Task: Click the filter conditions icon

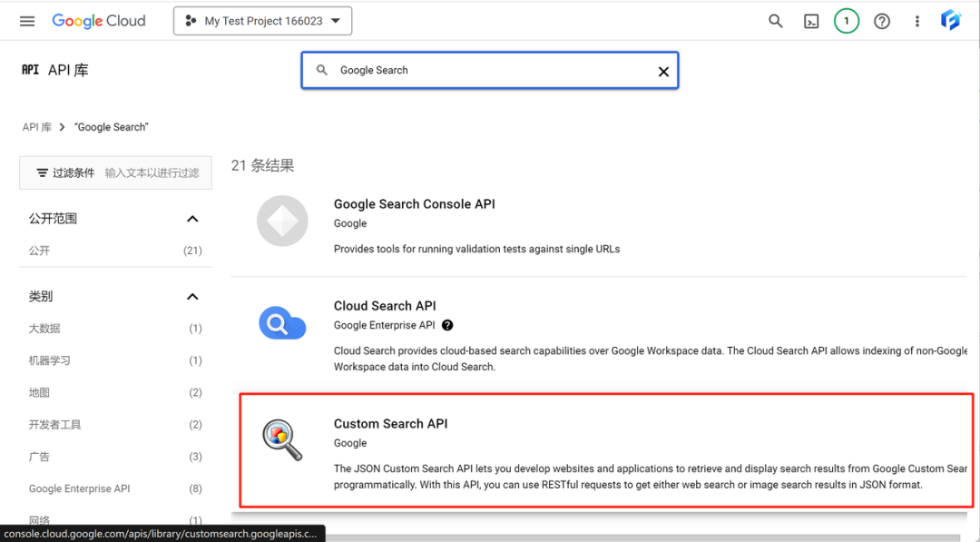Action: click(42, 172)
